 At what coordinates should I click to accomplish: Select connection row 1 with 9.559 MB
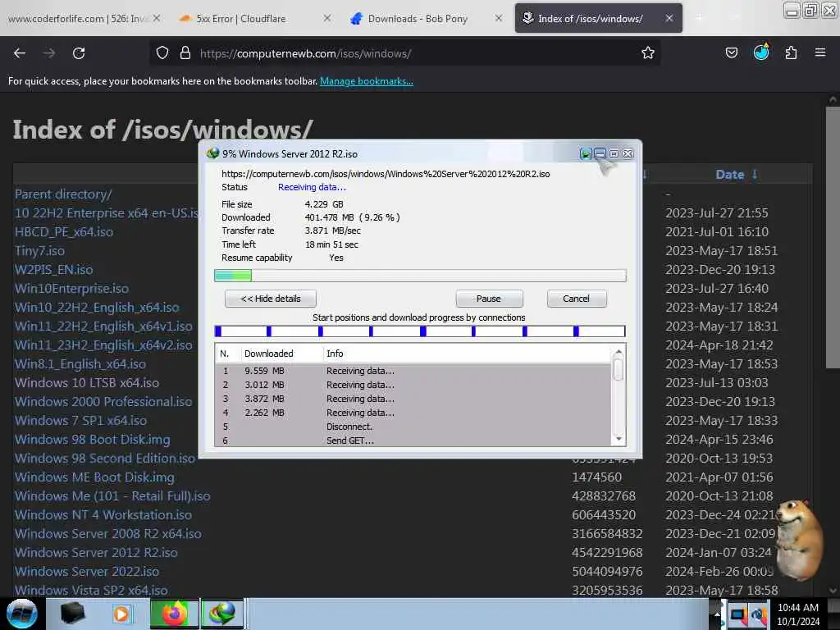click(413, 372)
